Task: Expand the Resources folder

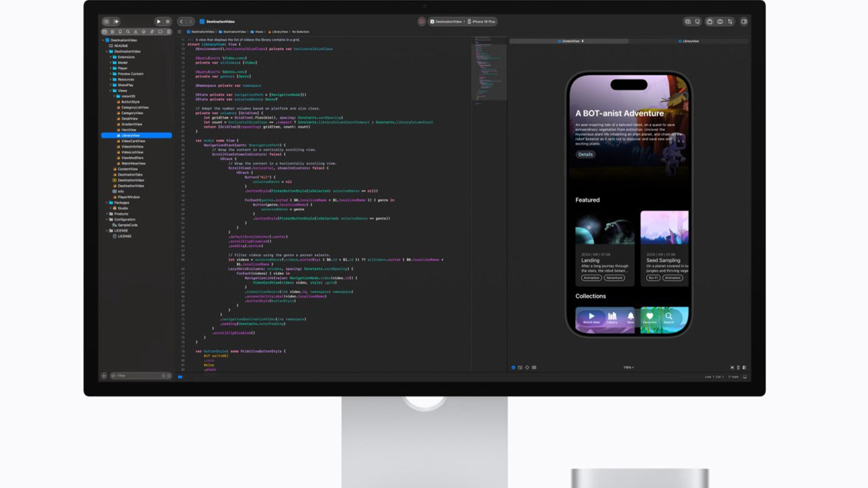Action: (111, 79)
